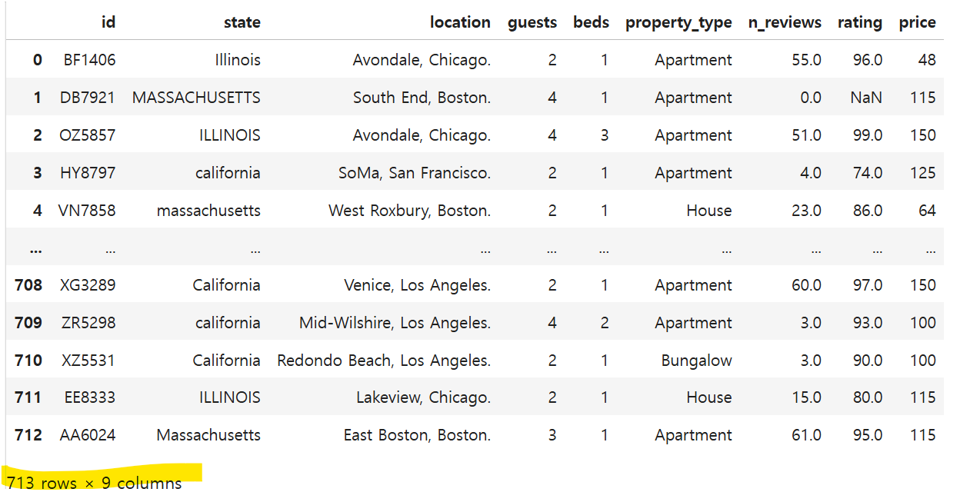Click the 'property_type' column header
Image resolution: width=980 pixels, height=492 pixels.
(678, 22)
